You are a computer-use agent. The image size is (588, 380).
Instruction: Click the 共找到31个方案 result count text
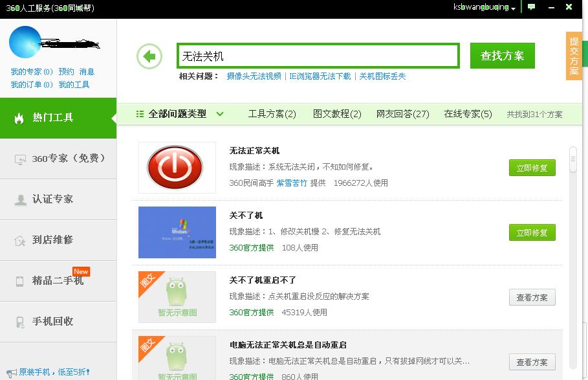[x=534, y=115]
